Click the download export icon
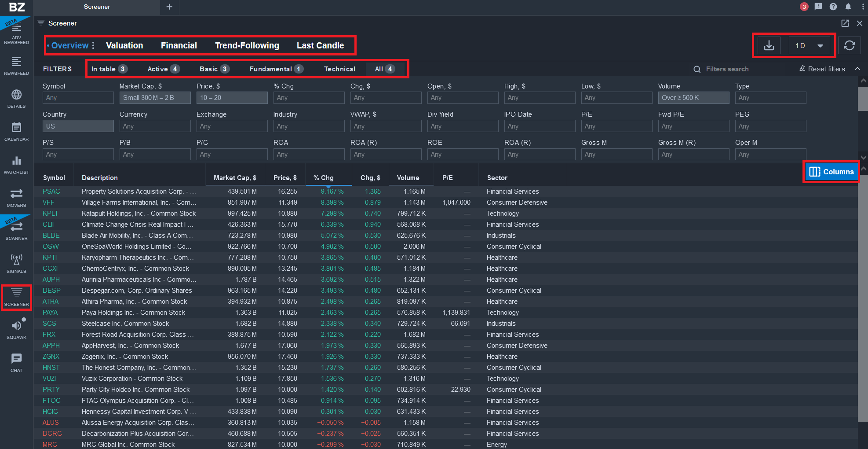Viewport: 868px width, 449px height. [x=769, y=45]
